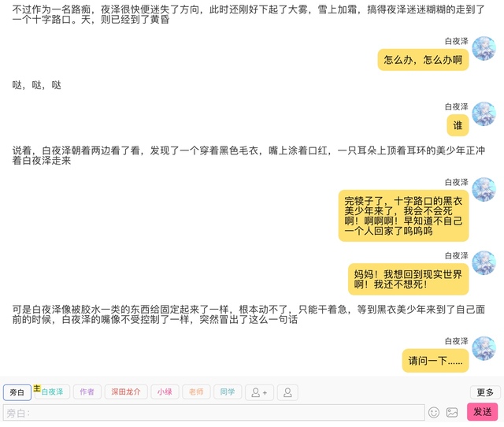Click 白夜泽 name above 怎么办 bubble
504x427 pixels.
457,41
